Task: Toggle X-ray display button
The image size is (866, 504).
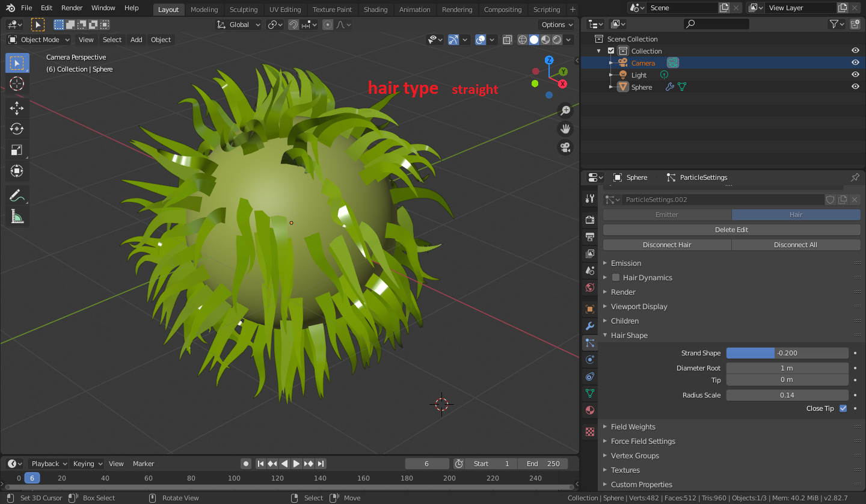Action: point(507,40)
